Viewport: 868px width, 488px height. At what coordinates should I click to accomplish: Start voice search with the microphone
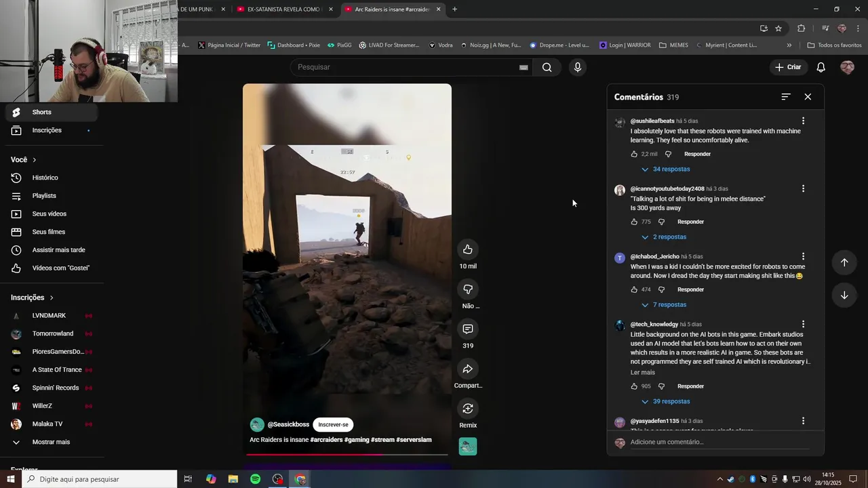point(578,67)
